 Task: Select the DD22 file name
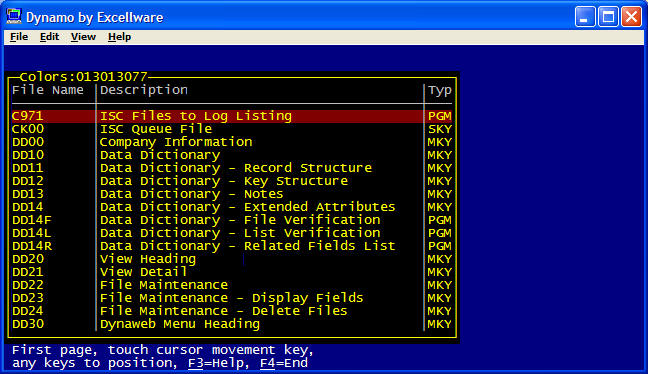tap(28, 285)
